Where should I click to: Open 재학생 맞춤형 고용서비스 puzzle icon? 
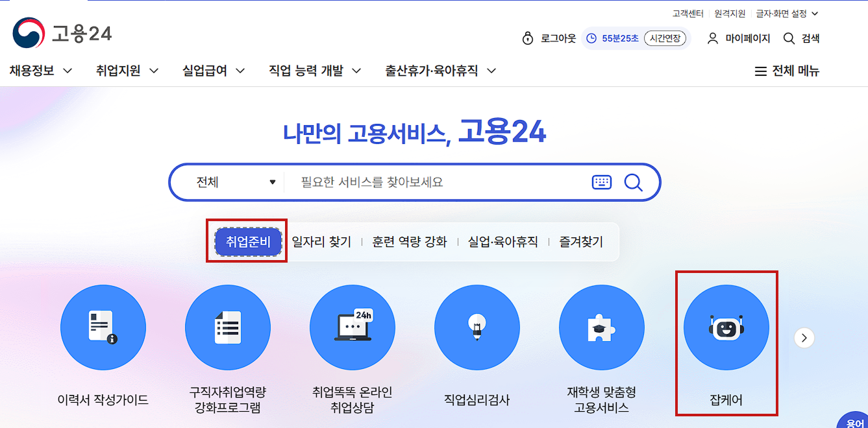(x=602, y=327)
